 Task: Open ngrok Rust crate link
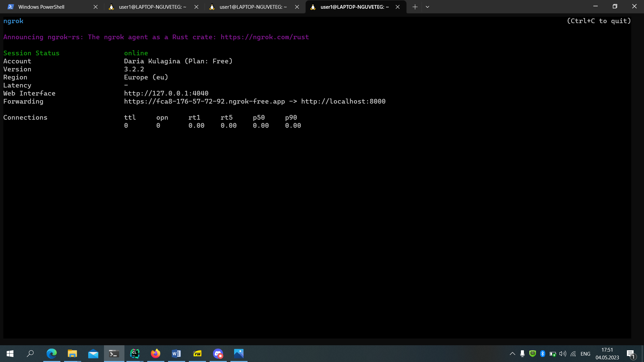click(x=265, y=37)
